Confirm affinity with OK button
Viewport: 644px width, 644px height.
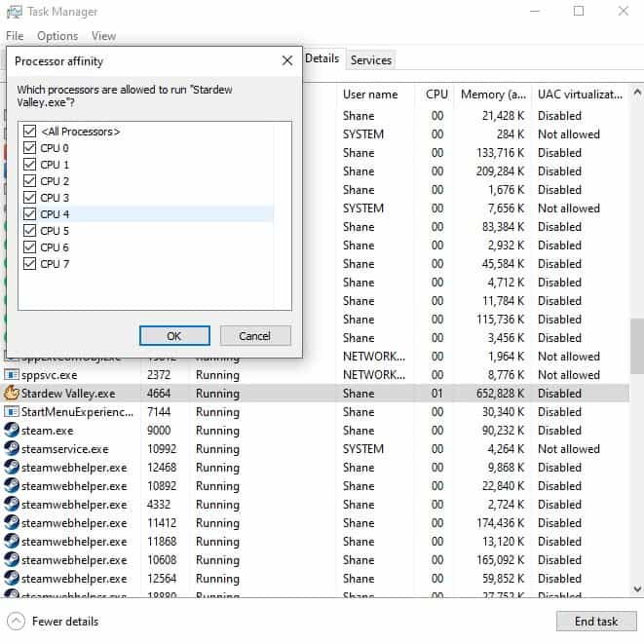[x=174, y=335]
